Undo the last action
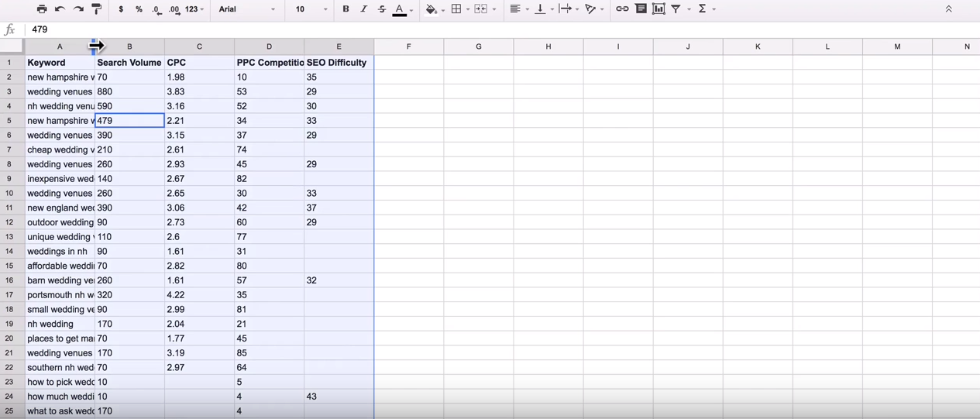The height and width of the screenshot is (419, 980). coord(60,9)
